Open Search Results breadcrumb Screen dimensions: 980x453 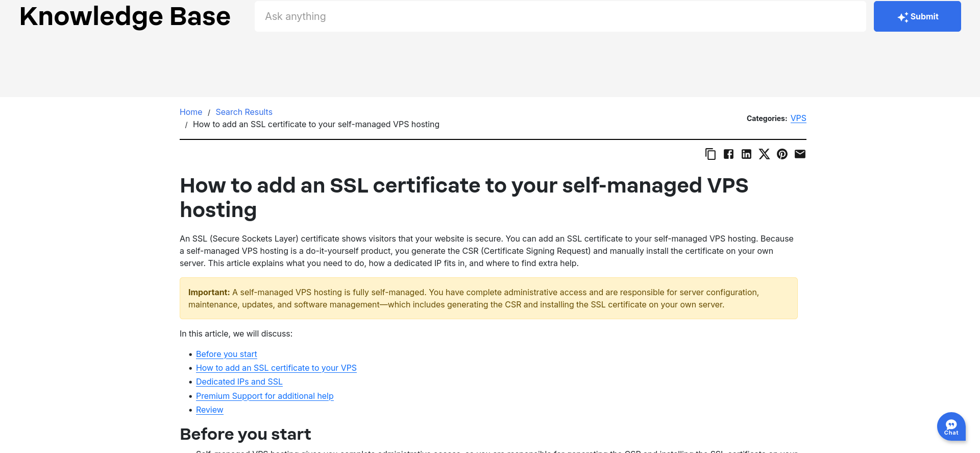244,112
